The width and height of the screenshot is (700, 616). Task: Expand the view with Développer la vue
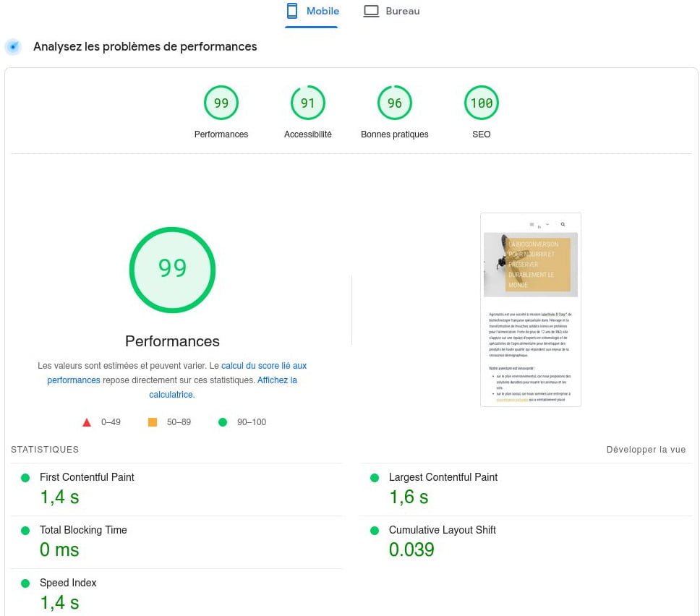coord(646,450)
